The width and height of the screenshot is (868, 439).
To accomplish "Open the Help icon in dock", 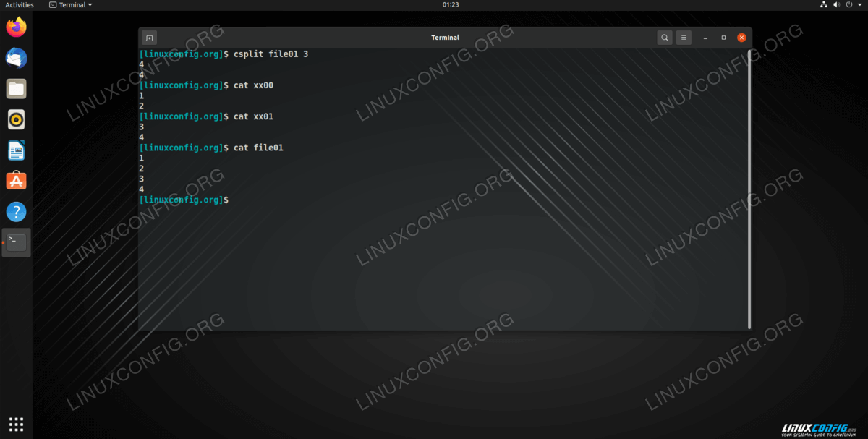I will click(x=16, y=212).
